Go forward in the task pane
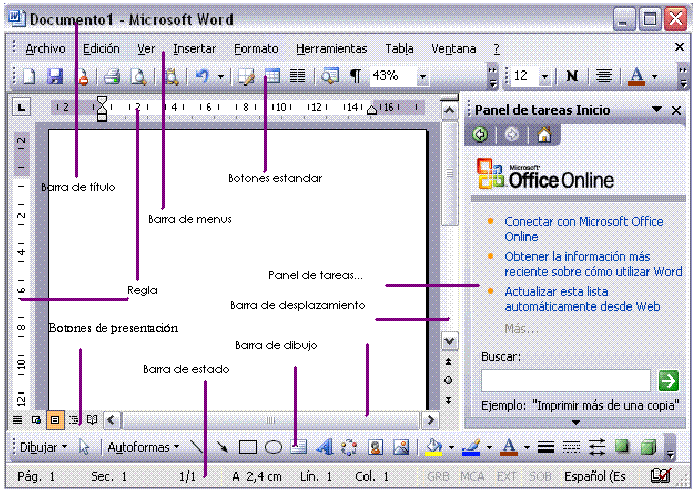 point(512,134)
